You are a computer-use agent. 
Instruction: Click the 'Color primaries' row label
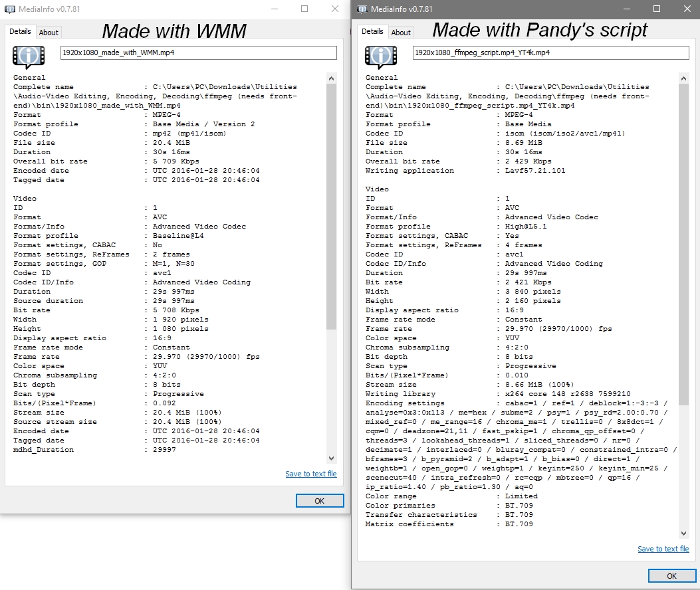coord(400,505)
